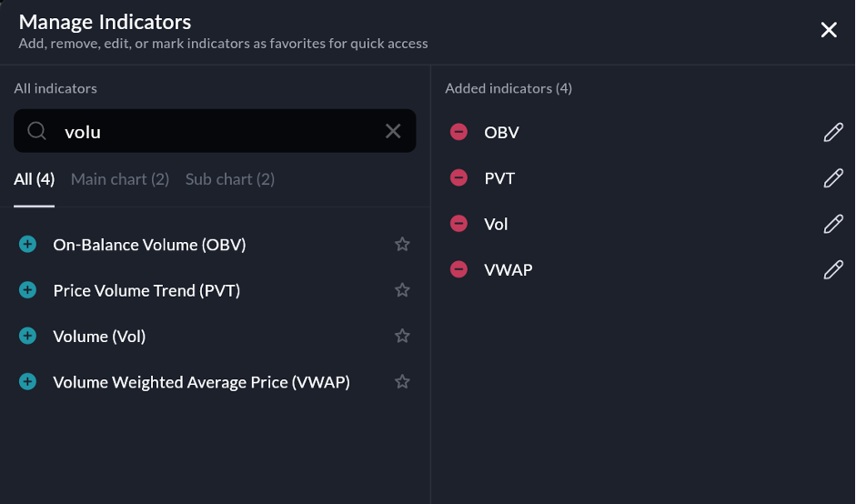Edit OBV indicator settings
This screenshot has height=504, width=856.
click(x=832, y=132)
